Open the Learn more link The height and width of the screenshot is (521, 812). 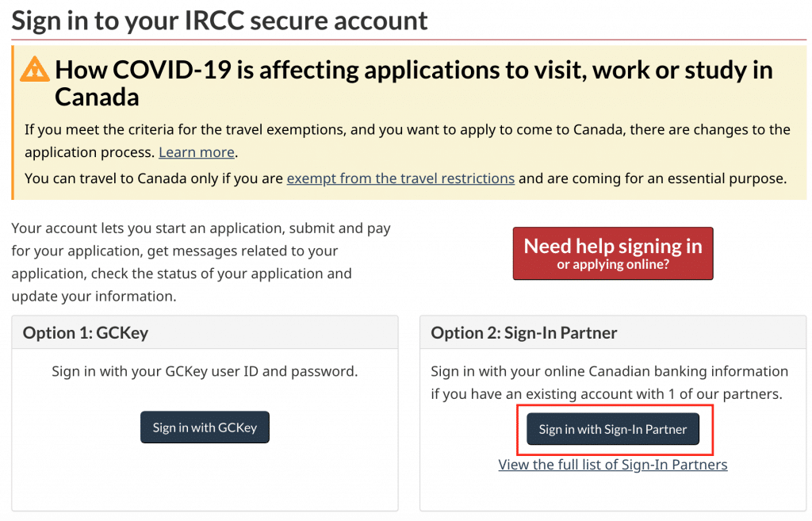[x=197, y=152]
